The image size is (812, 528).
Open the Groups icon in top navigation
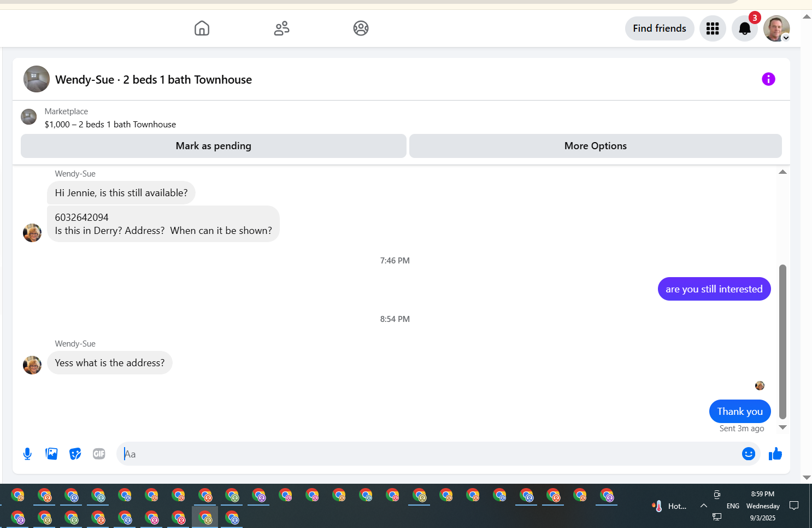tap(361, 28)
